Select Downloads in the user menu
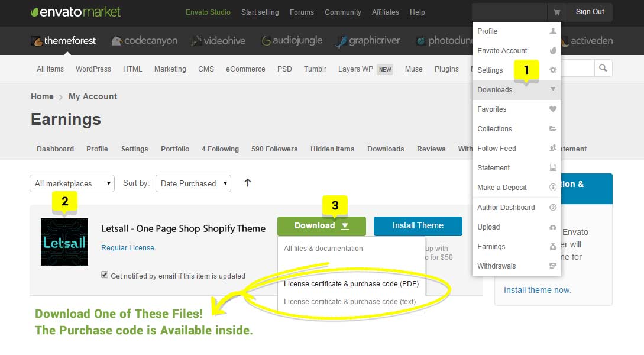 (495, 90)
